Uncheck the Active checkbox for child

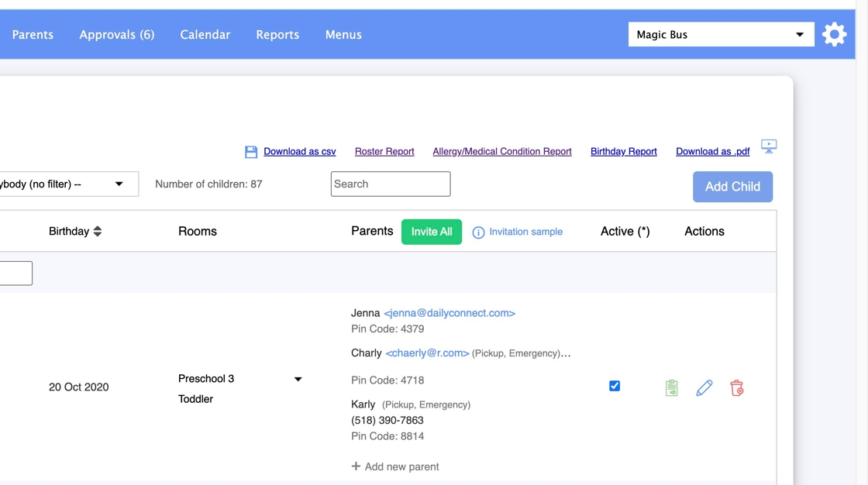click(615, 386)
